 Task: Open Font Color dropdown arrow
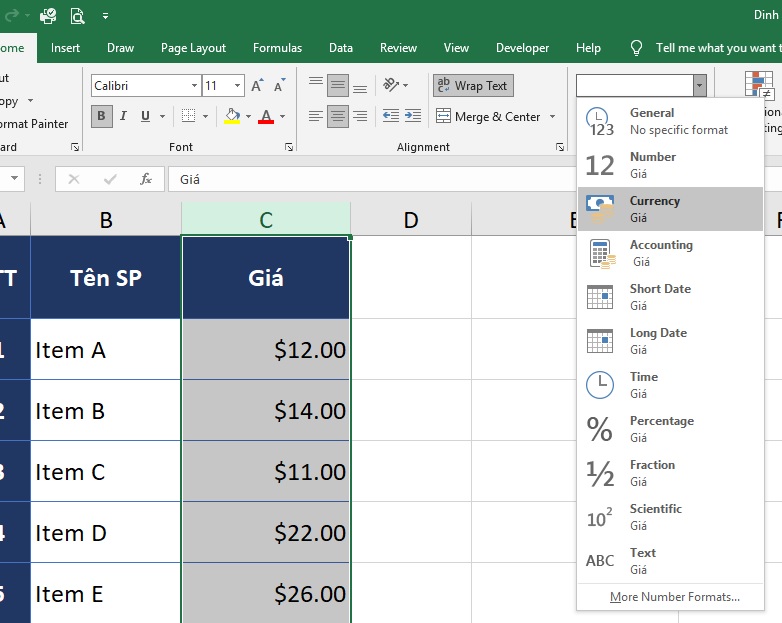pos(282,117)
